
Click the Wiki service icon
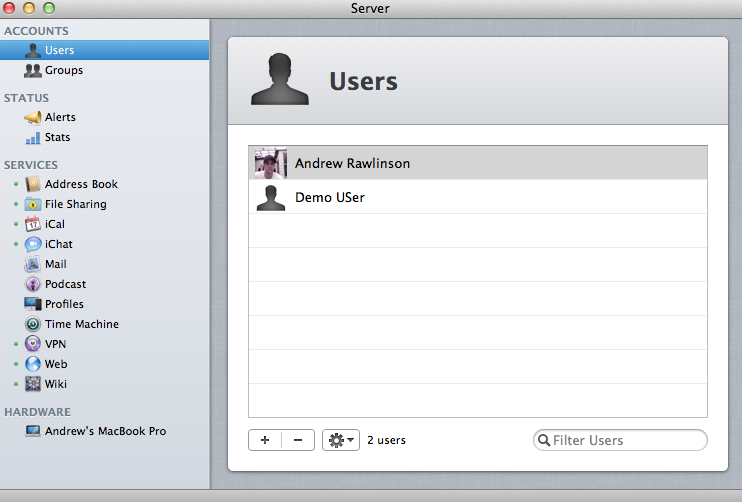(33, 384)
